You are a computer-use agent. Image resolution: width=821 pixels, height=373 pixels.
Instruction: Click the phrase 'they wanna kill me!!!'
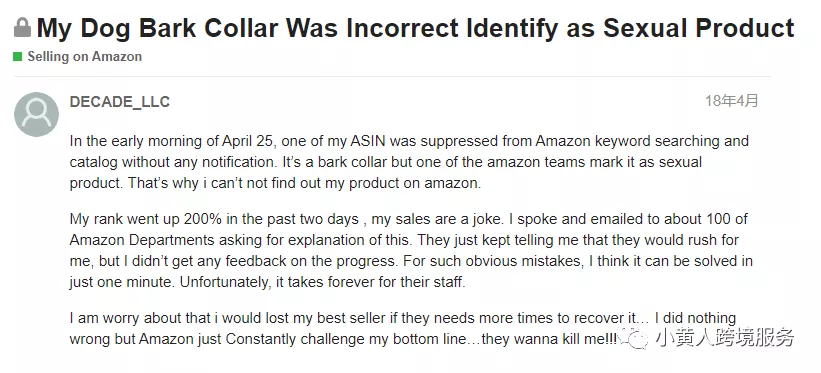[549, 339]
